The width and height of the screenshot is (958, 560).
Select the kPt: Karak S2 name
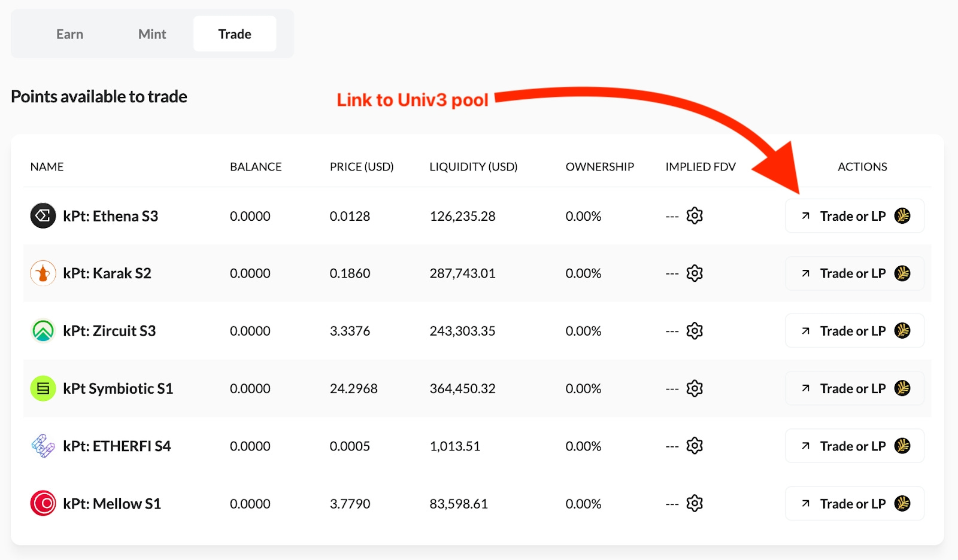(x=107, y=273)
